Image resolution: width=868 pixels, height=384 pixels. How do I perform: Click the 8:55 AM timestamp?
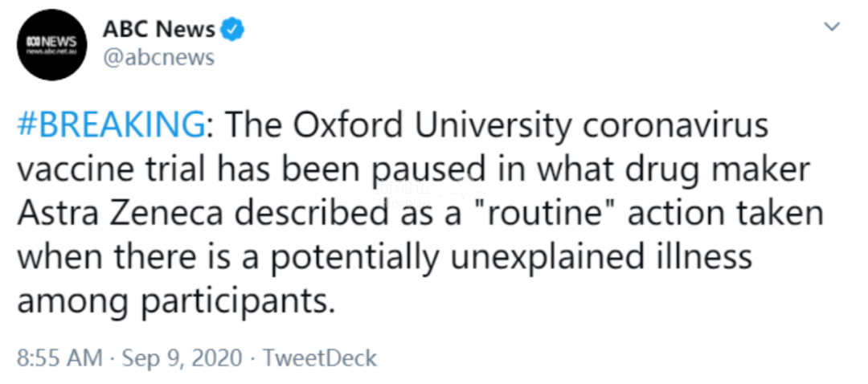(x=59, y=358)
